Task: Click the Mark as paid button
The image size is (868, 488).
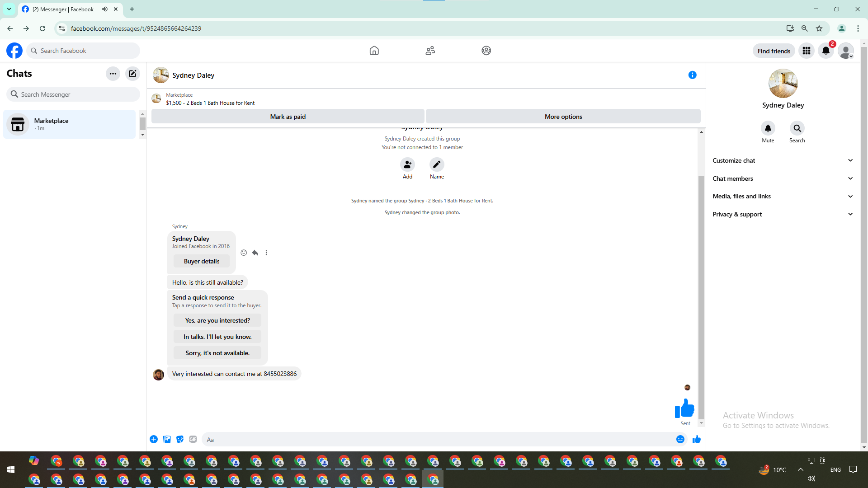Action: [288, 117]
